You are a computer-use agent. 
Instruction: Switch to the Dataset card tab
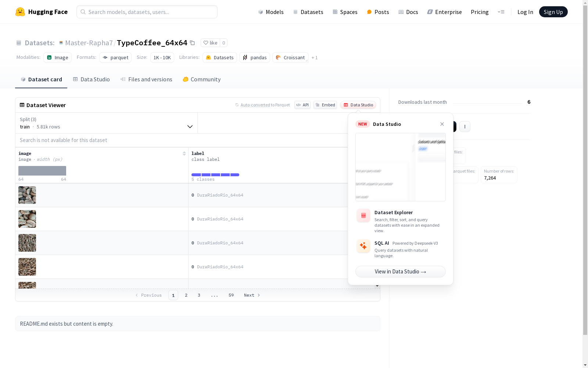pyautogui.click(x=41, y=79)
